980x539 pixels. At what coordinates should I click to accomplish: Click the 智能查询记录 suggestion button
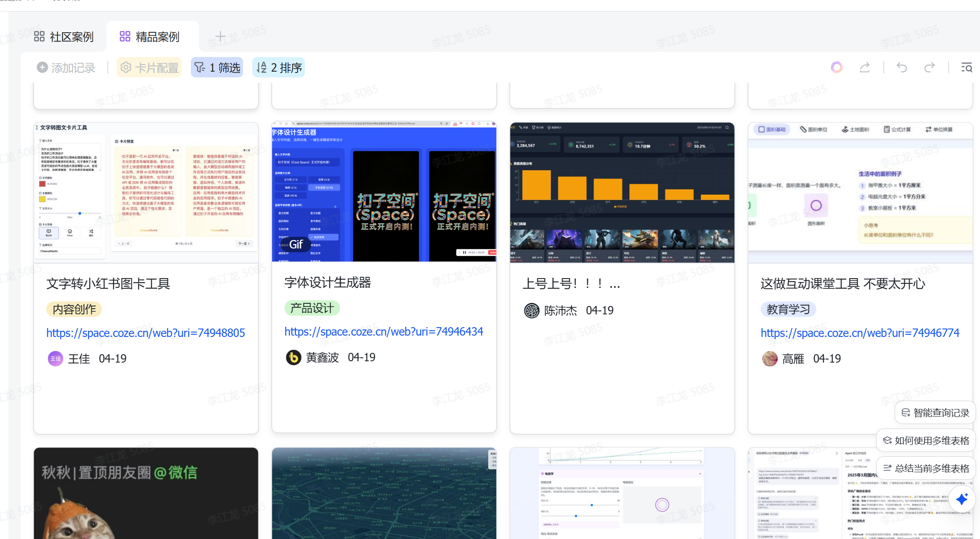pos(935,413)
